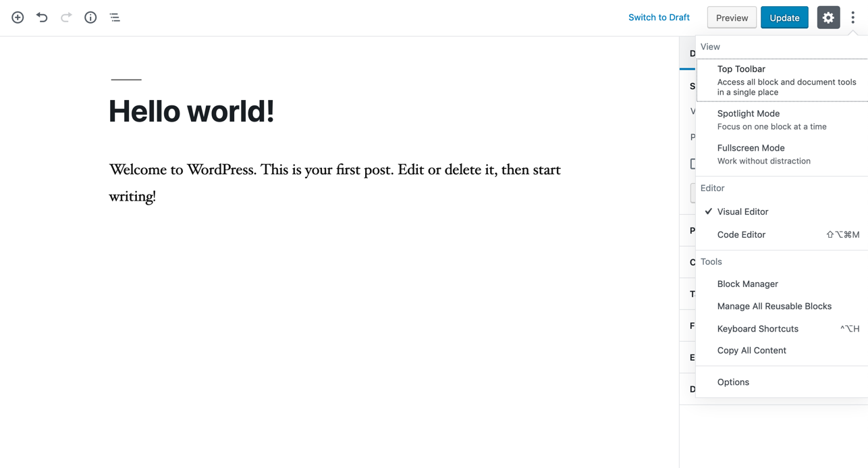Click the Add block plus icon
The image size is (868, 468).
click(x=18, y=18)
